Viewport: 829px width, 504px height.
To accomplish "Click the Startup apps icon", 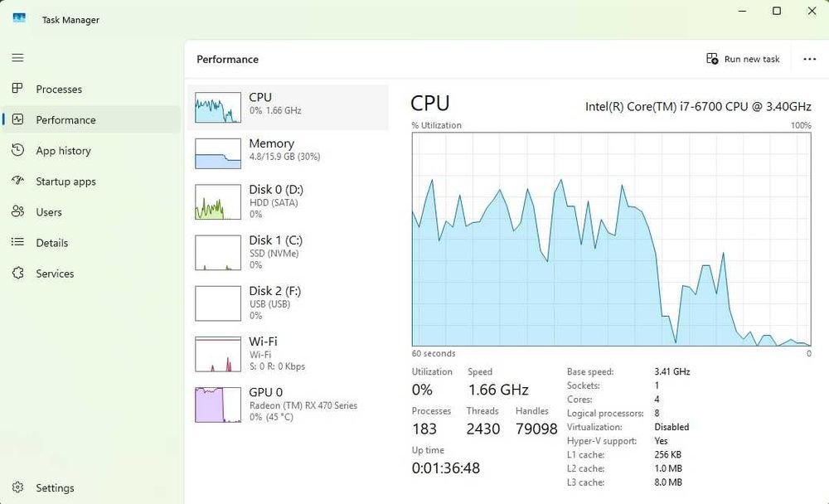I will 17,181.
